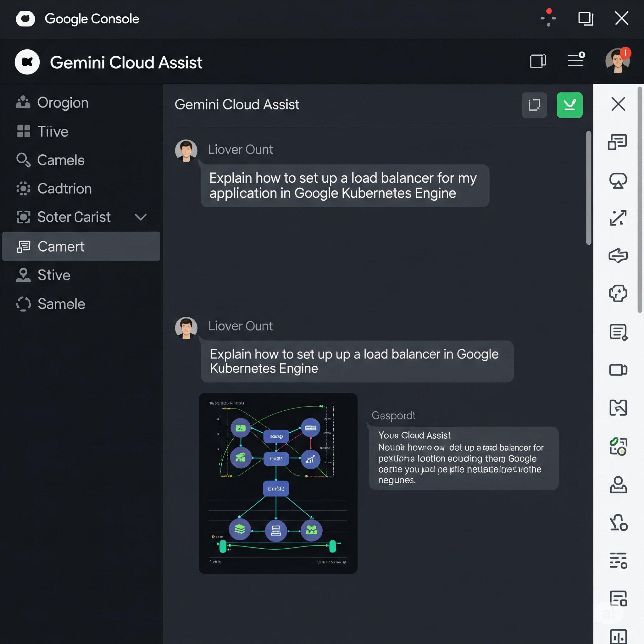
Task: Click the Gemini Cloud Assist panel title
Action: click(237, 105)
